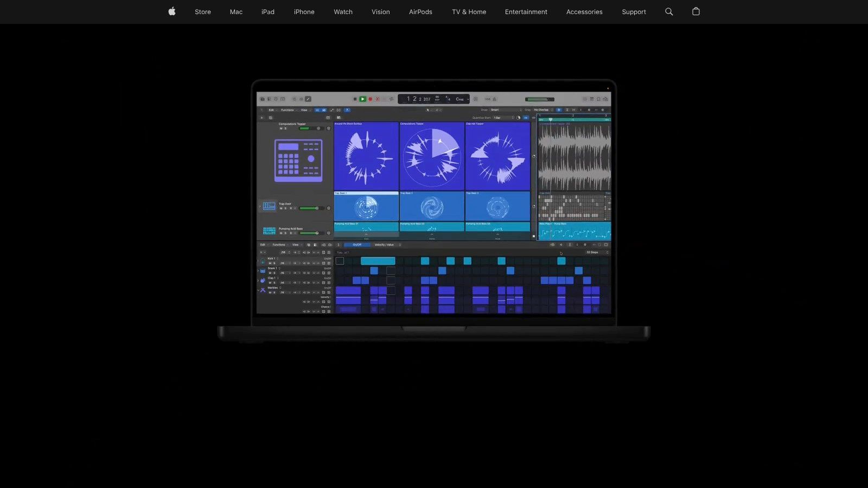Image resolution: width=868 pixels, height=488 pixels.
Task: Mute the Snare 1 row in Step Sequencer
Action: coord(270,273)
